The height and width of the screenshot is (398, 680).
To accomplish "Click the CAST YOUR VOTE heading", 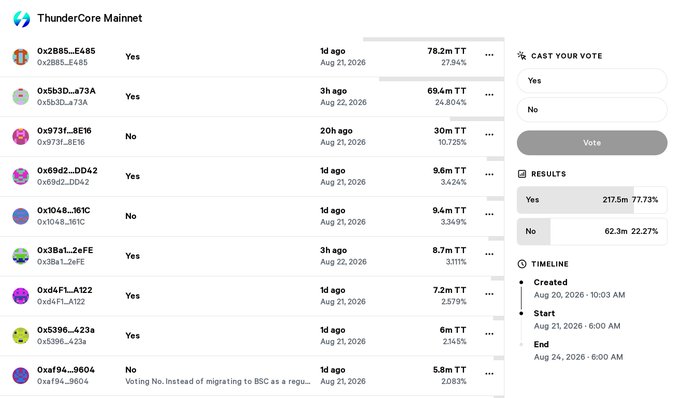I will pos(566,56).
